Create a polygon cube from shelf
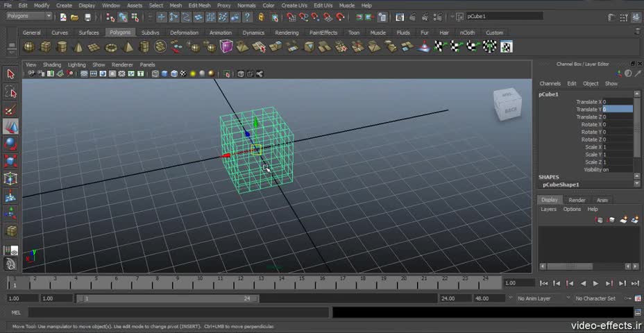 coord(45,46)
